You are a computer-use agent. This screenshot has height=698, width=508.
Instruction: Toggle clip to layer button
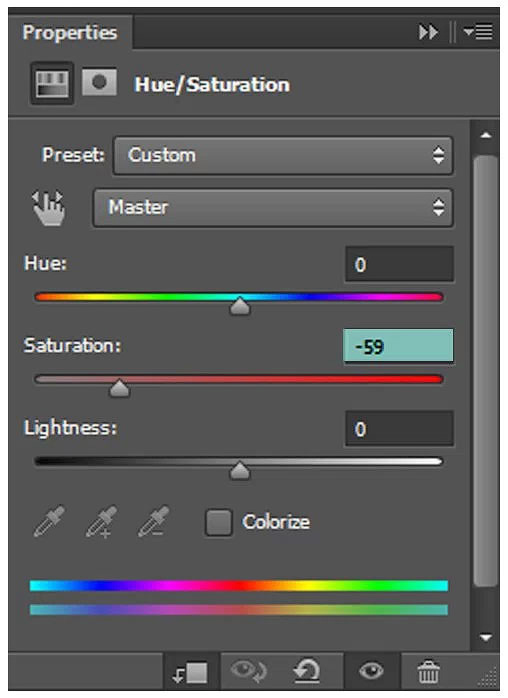(191, 672)
